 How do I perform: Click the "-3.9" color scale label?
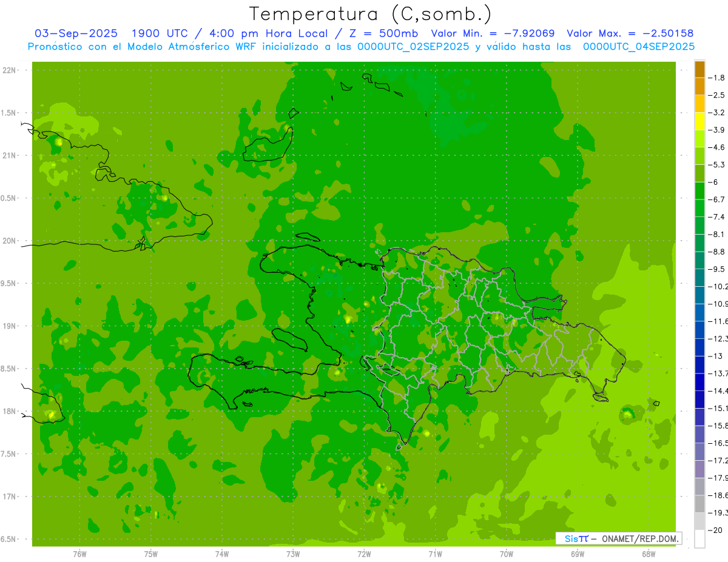click(x=718, y=130)
